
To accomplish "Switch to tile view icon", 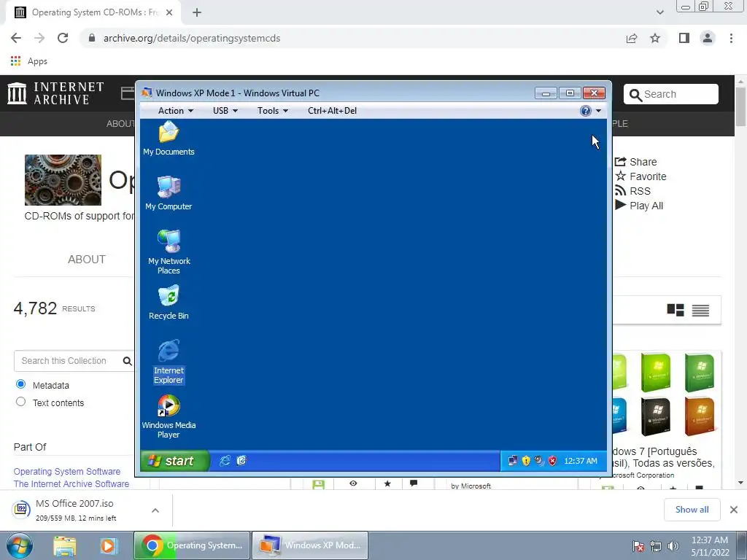I will tap(675, 311).
